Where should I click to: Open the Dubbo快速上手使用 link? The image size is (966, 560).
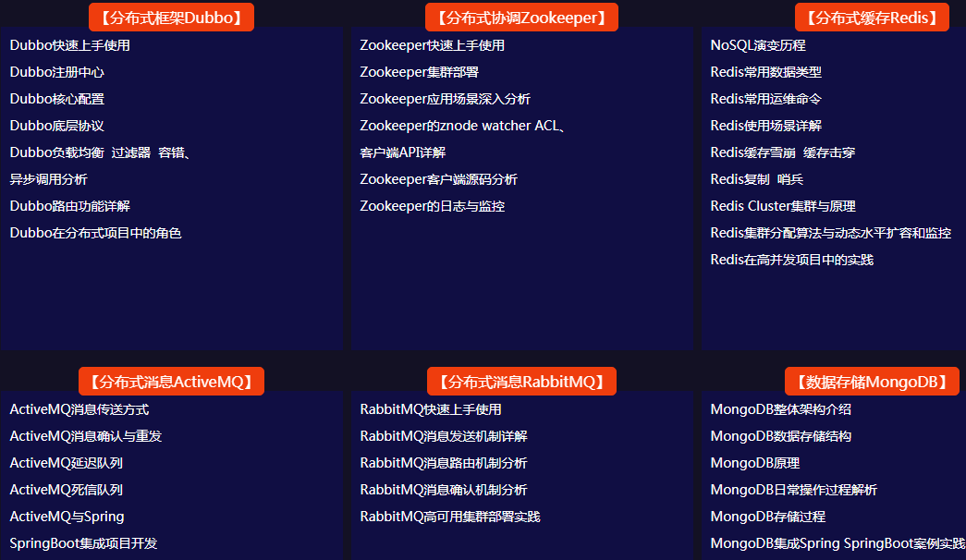(70, 45)
